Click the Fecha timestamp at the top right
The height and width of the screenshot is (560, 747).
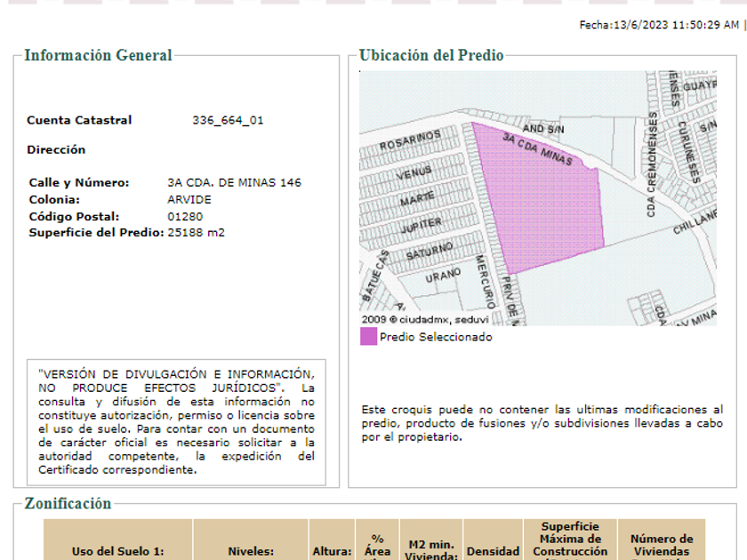[658, 25]
